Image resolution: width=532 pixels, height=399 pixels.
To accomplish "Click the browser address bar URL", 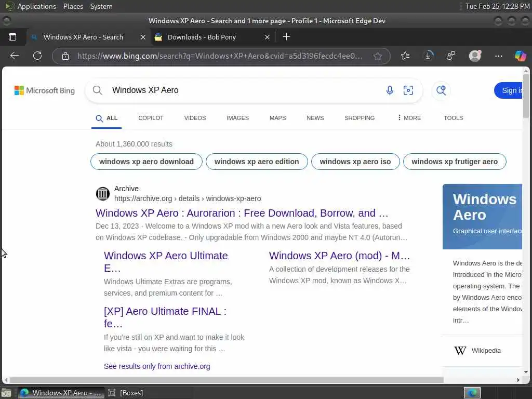I will [219, 56].
